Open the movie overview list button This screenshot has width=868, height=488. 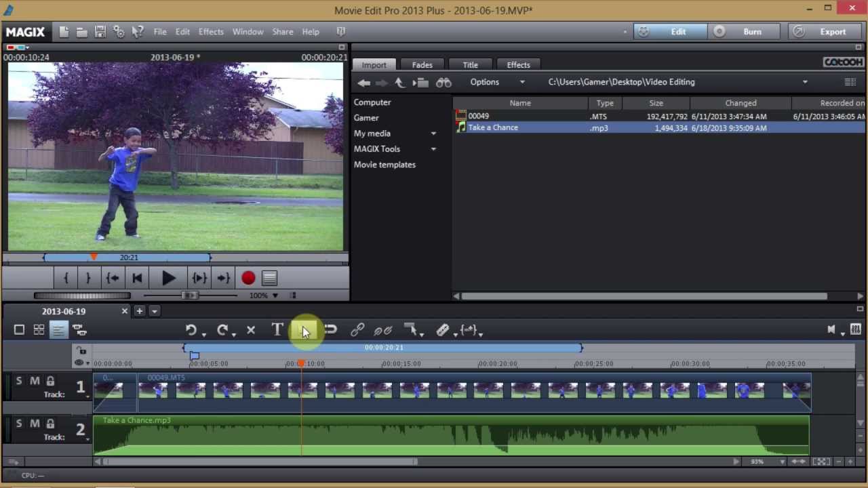click(x=269, y=278)
